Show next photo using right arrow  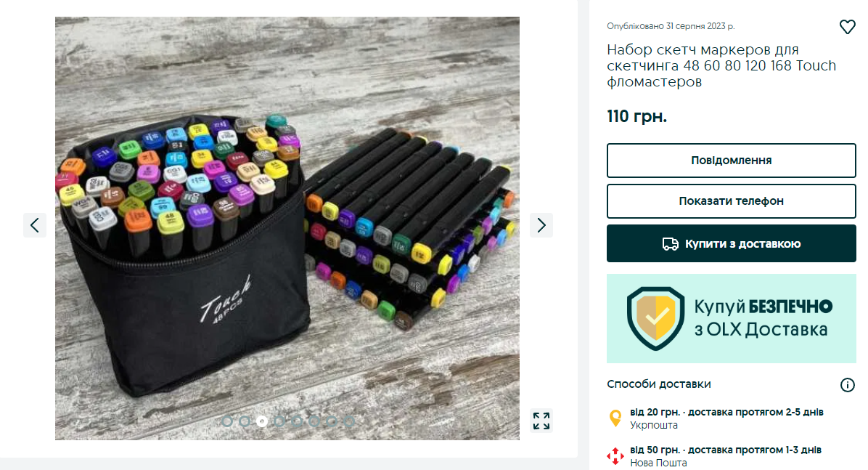[541, 225]
